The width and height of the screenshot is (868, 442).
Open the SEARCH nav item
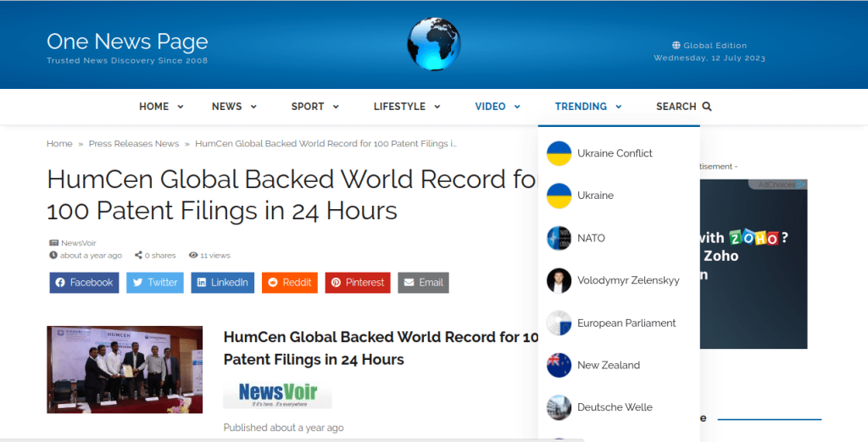click(676, 106)
